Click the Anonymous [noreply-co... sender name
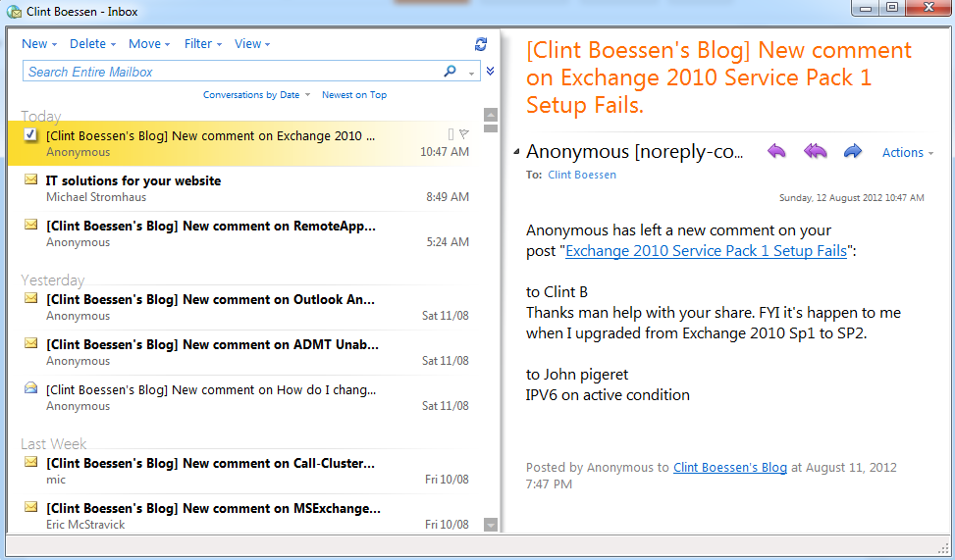Screen dimensions: 955x560 pos(635,152)
